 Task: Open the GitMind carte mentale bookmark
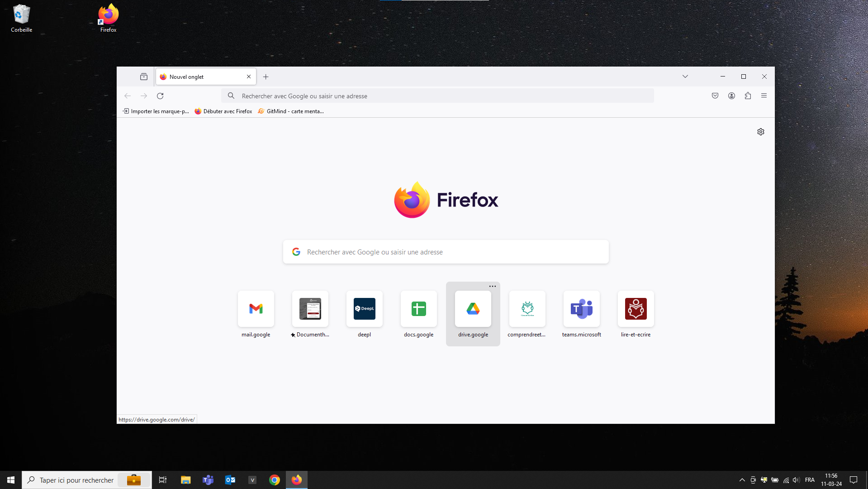point(291,111)
